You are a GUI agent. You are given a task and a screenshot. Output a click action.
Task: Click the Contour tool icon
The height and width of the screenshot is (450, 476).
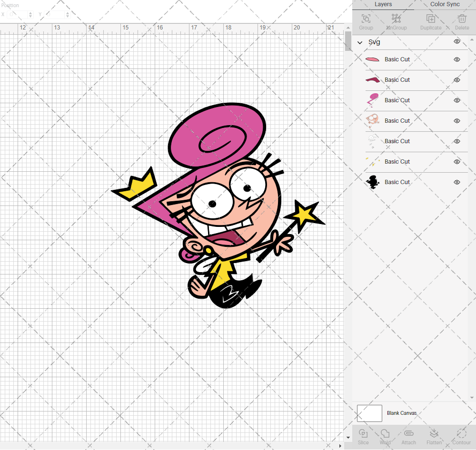[461, 433]
